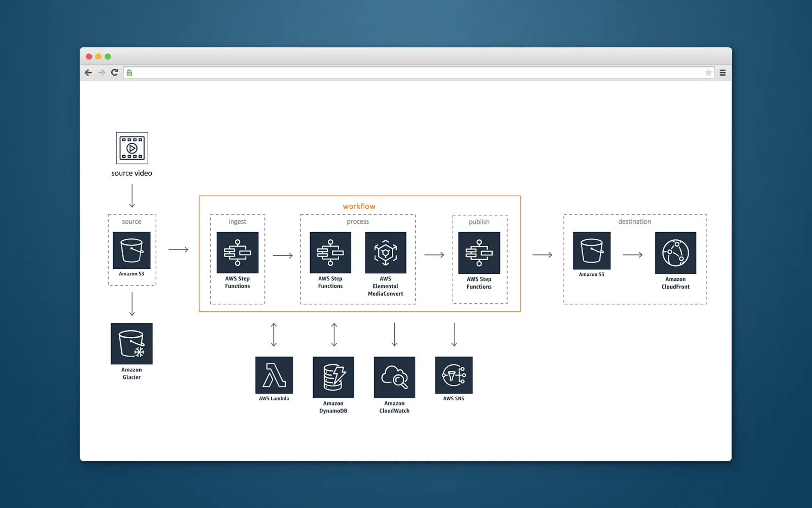Click the process AWS Step Functions icon

pos(330,252)
